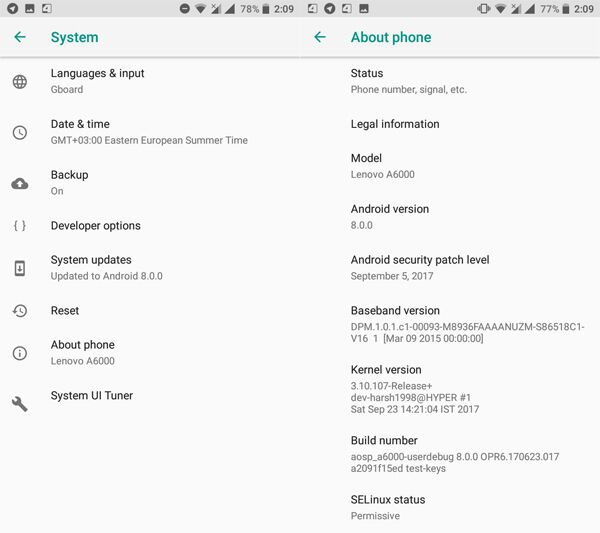
Task: Tap the curly braces Developer options icon
Action: tap(20, 225)
